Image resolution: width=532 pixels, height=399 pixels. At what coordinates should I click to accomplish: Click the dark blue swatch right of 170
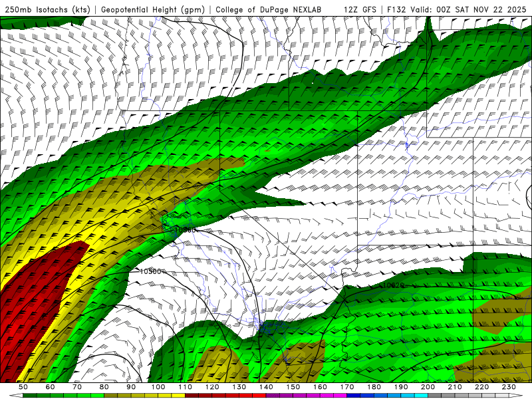[354, 396]
